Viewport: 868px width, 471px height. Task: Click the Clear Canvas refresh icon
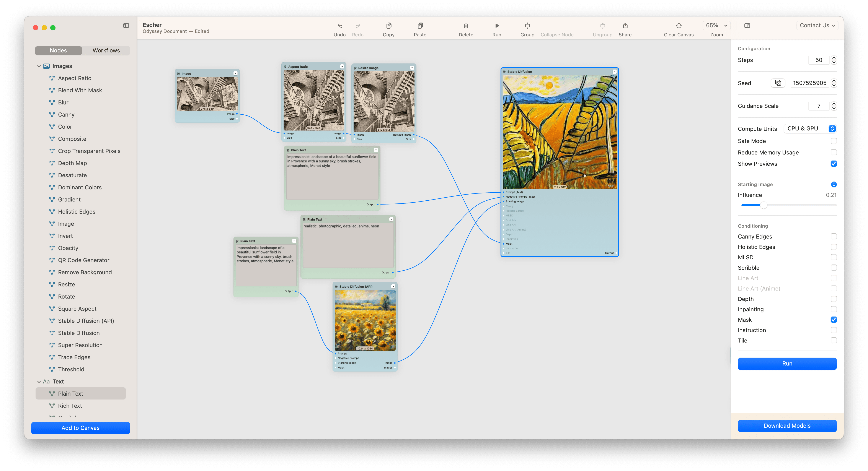click(679, 26)
